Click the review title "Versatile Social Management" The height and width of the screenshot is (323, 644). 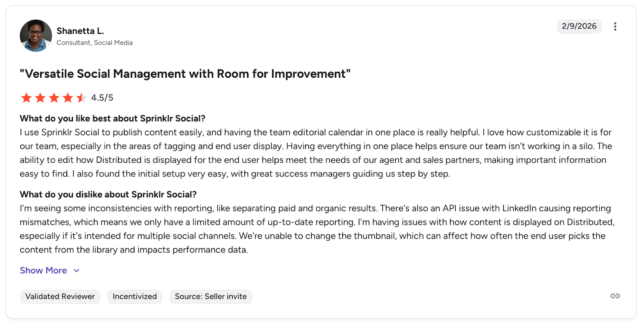pos(185,74)
